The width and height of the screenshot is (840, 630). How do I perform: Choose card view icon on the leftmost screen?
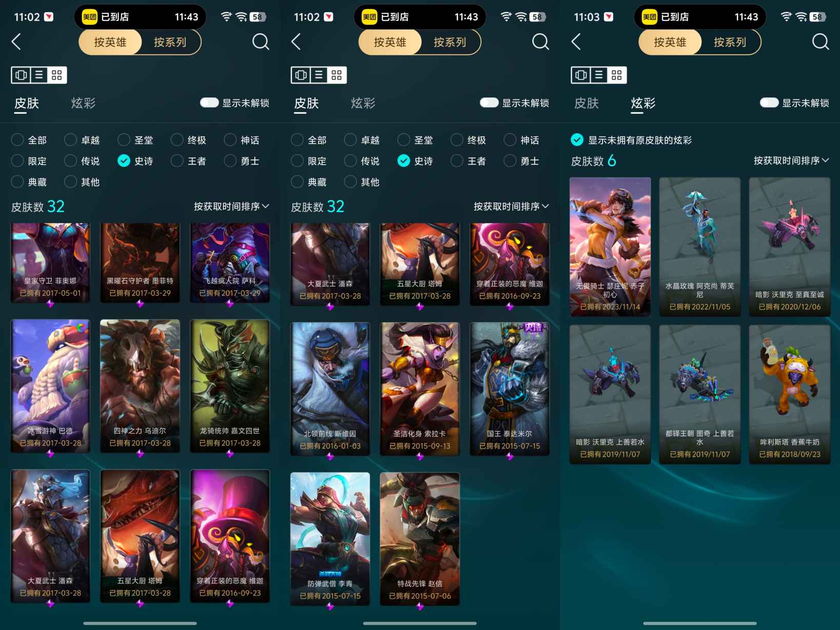(21, 75)
